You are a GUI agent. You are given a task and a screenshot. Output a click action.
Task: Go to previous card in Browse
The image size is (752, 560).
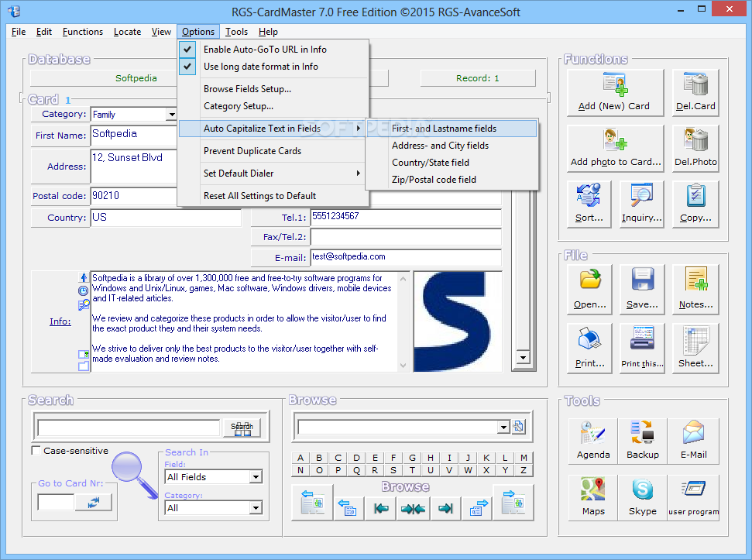(348, 508)
